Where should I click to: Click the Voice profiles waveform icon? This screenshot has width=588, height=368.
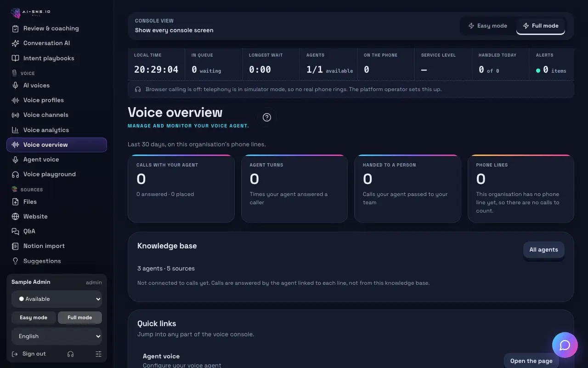point(16,100)
